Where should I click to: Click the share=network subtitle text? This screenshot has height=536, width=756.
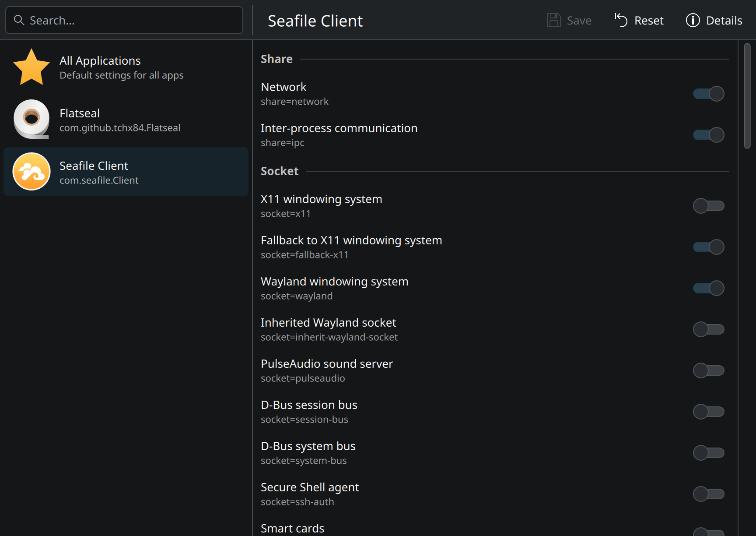point(294,102)
